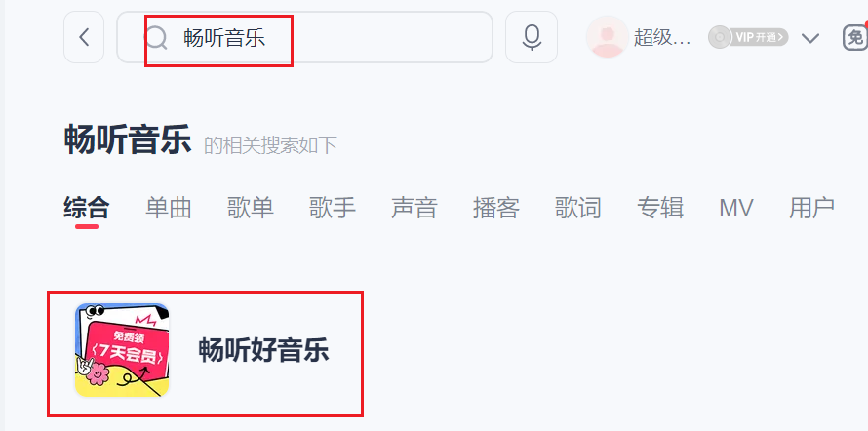
Task: Open the MV tab
Action: (x=735, y=208)
